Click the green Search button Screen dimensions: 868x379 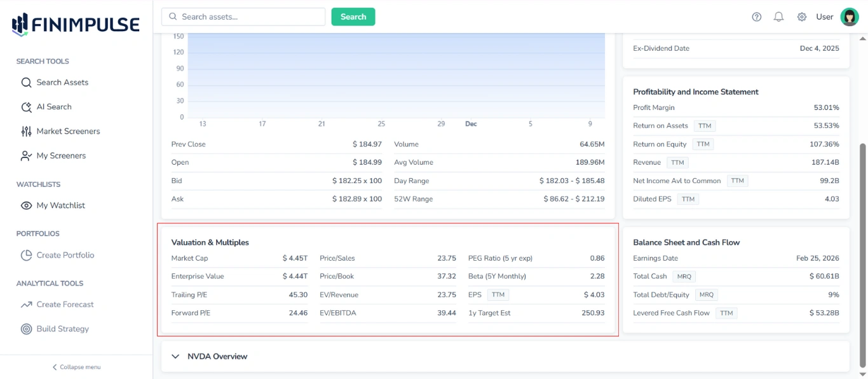(x=353, y=17)
